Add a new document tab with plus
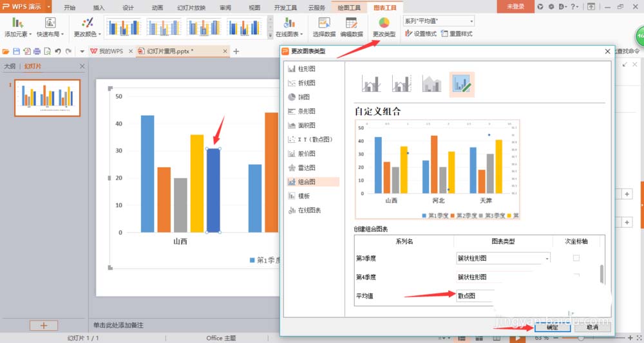Image resolution: width=644 pixels, height=343 pixels. click(236, 51)
